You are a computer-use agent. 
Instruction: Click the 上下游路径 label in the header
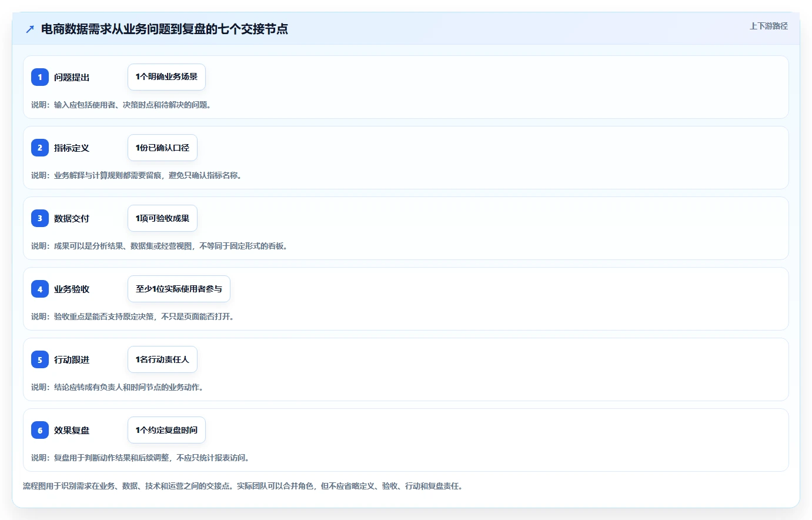(768, 26)
